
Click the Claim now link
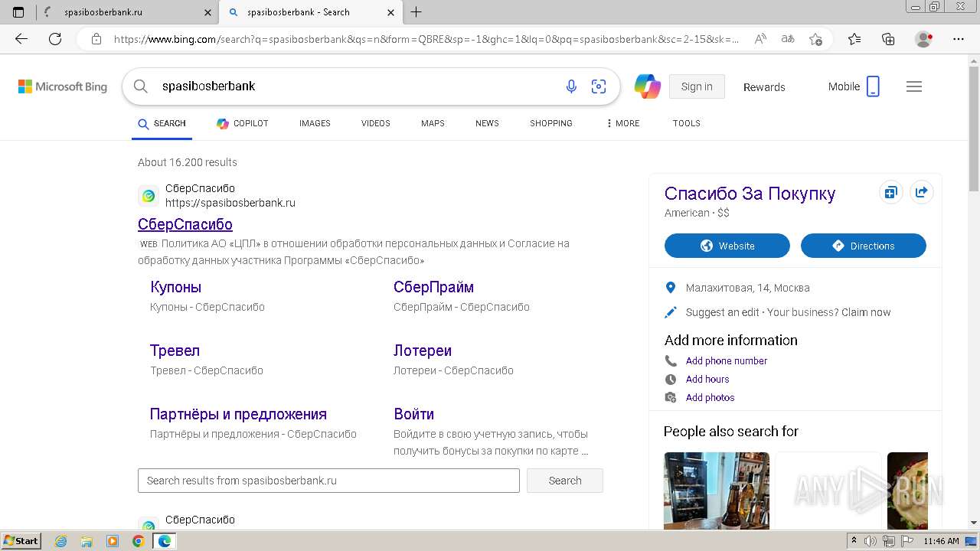(x=866, y=312)
